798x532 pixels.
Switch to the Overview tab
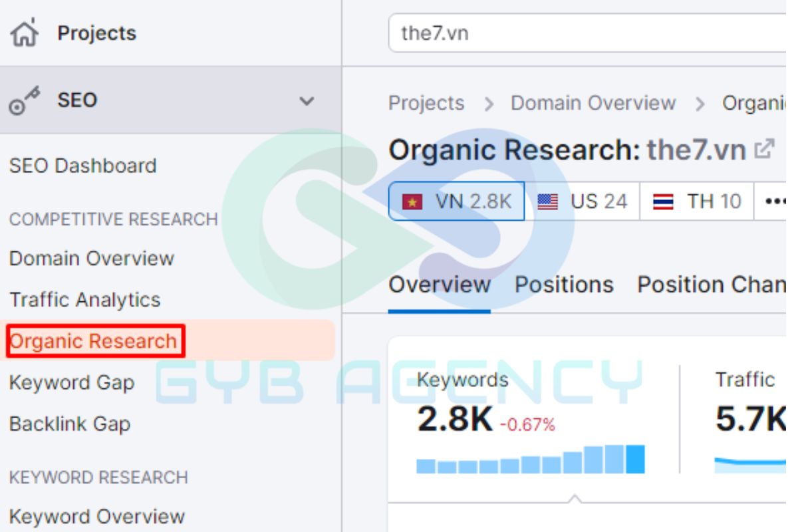[440, 285]
